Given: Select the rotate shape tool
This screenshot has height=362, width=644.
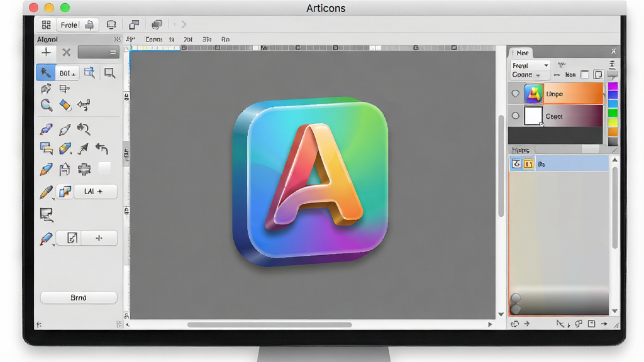Looking at the screenshot, I should (x=46, y=89).
